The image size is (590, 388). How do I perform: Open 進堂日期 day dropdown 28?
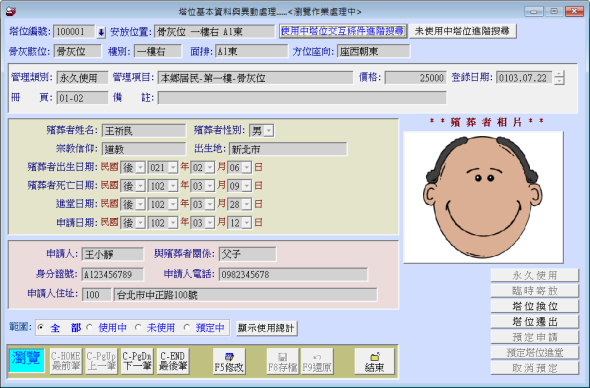coord(246,204)
